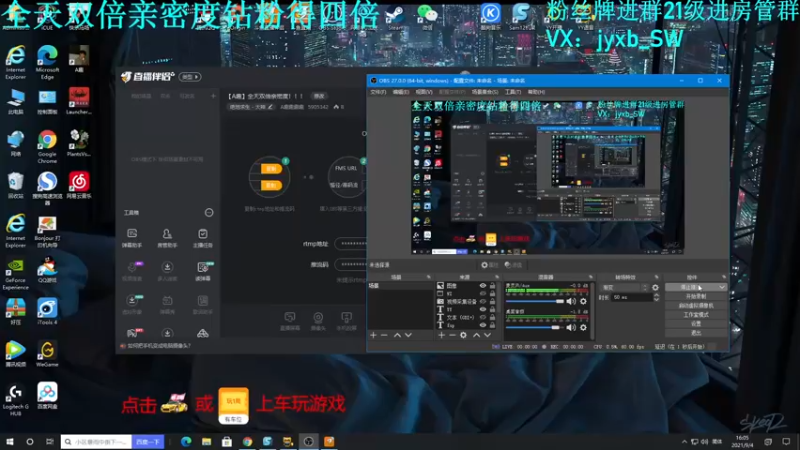Open Microsoft Edge desktop icon
This screenshot has width=800, height=450.
[47, 63]
